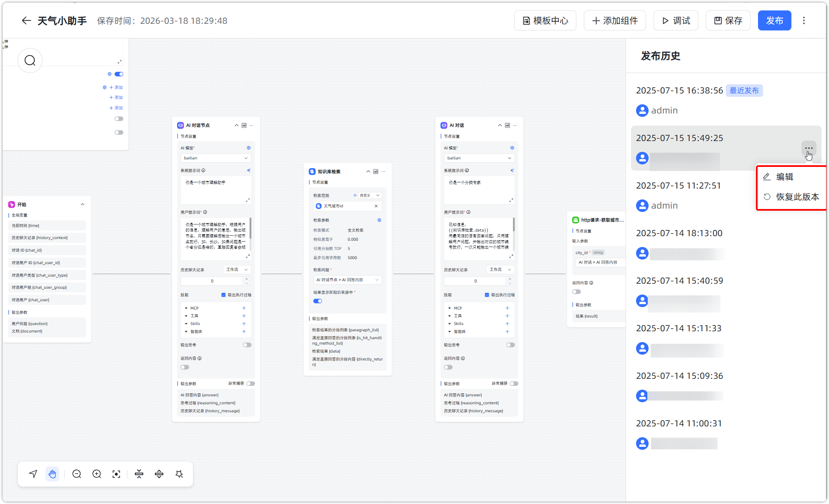829x504 pixels.
Task: Toggle 结果显示在知识来源中 switch
Action: [x=318, y=301]
